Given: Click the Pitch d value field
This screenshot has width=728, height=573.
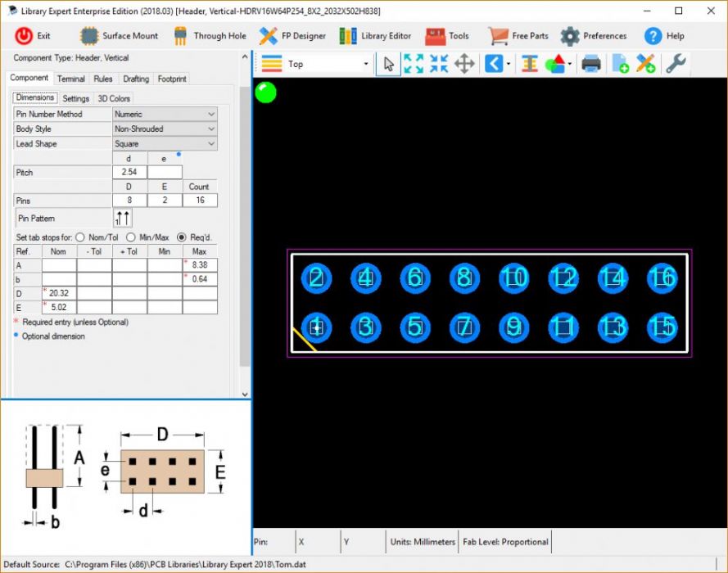Looking at the screenshot, I should click(x=129, y=173).
